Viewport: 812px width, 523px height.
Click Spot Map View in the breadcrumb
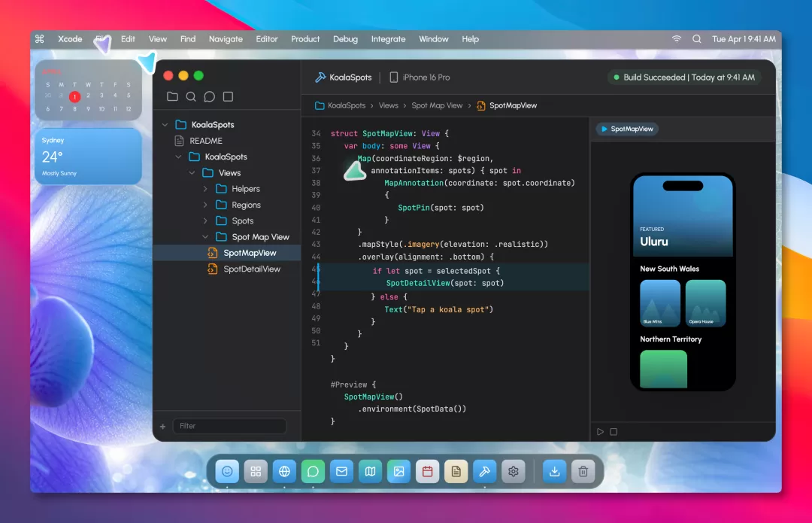[x=437, y=105]
